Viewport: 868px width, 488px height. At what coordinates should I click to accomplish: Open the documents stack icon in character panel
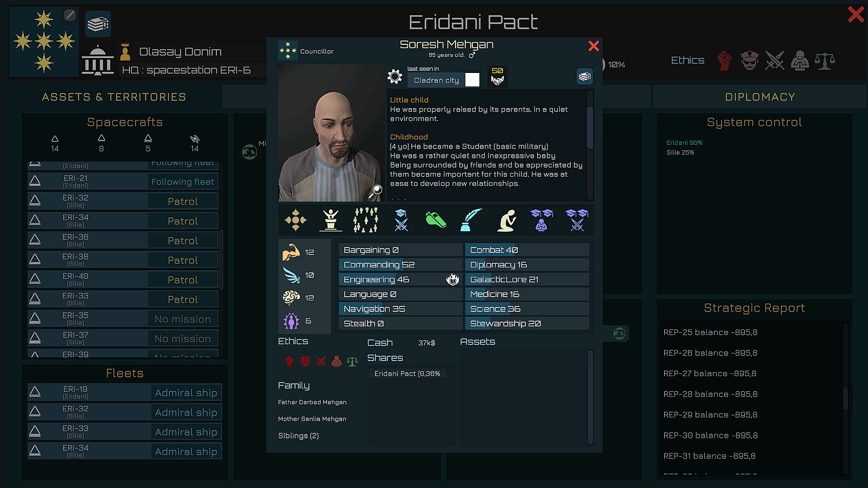click(584, 77)
